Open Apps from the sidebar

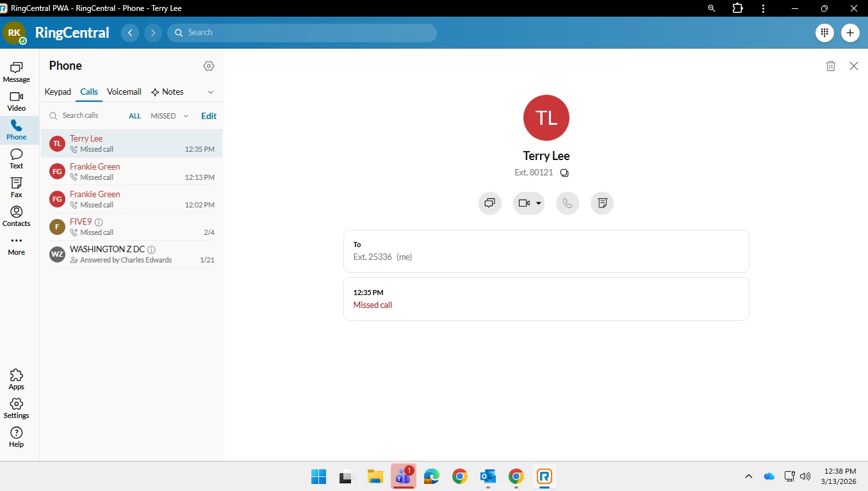pyautogui.click(x=17, y=380)
